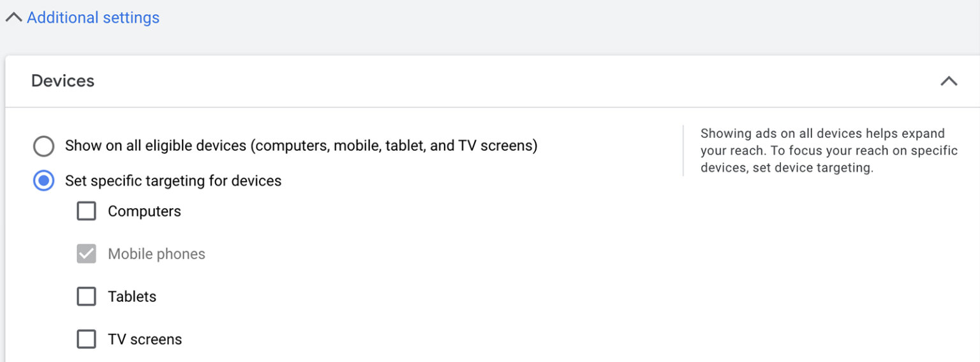Click the Additional settings link text
The width and height of the screenshot is (980, 362).
[x=93, y=18]
